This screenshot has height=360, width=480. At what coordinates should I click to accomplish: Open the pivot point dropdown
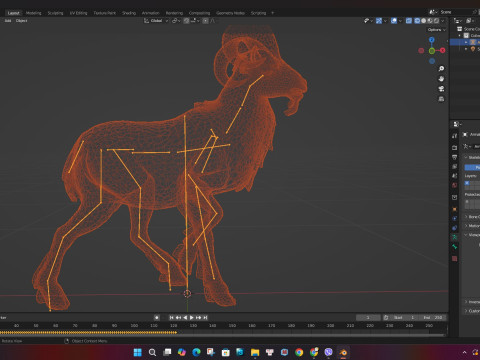coord(176,21)
